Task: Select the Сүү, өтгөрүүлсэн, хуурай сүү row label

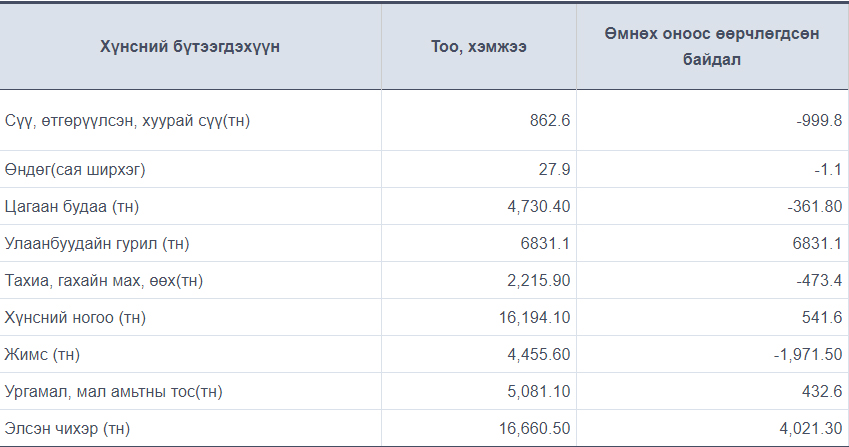Action: (127, 120)
